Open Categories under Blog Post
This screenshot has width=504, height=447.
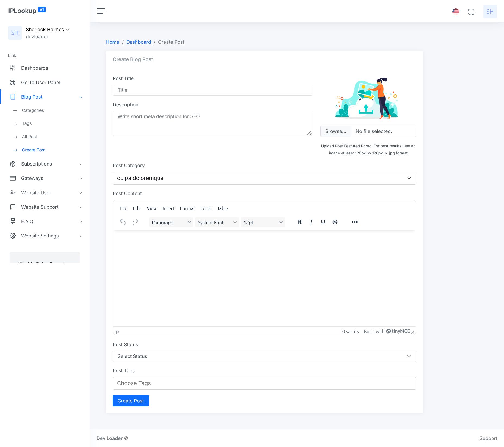tap(33, 110)
